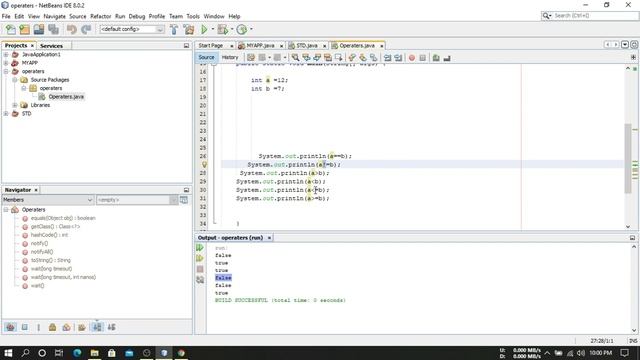Image resolution: width=640 pixels, height=360 pixels.
Task: Click the editor vertical scrollbar
Action: click(628, 158)
